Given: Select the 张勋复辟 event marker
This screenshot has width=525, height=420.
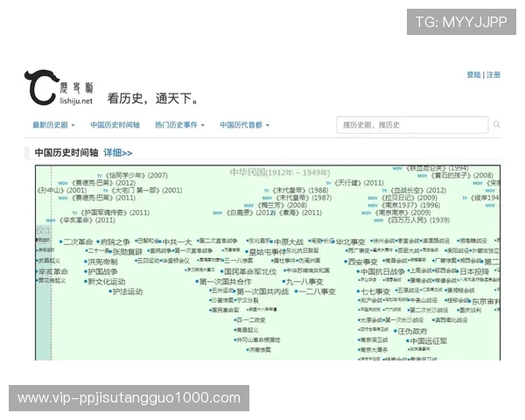Looking at the screenshot, I should 127,252.
